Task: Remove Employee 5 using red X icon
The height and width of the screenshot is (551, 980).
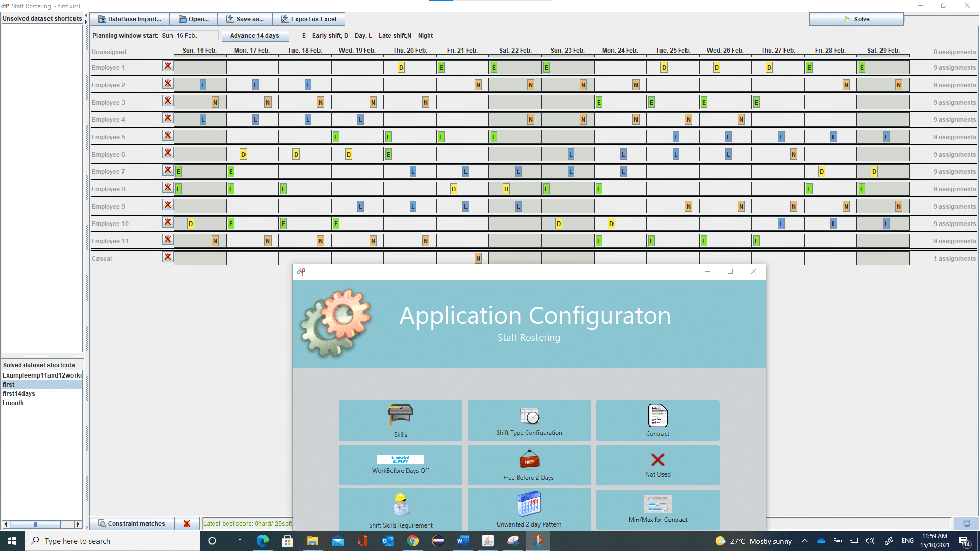Action: click(167, 136)
